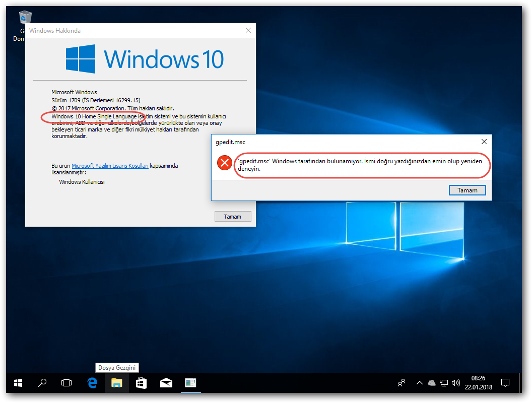Image resolution: width=532 pixels, height=403 pixels.
Task: Open taskbar Search magnifier
Action: pyautogui.click(x=42, y=383)
